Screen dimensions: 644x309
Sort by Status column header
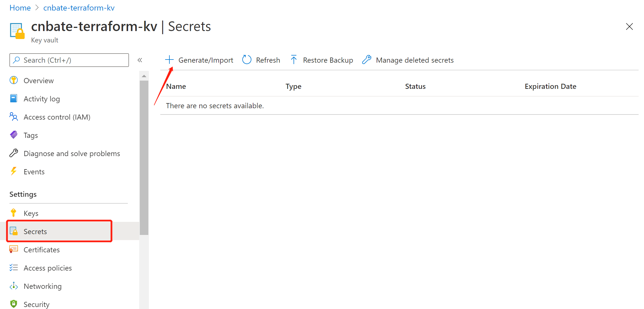[415, 86]
